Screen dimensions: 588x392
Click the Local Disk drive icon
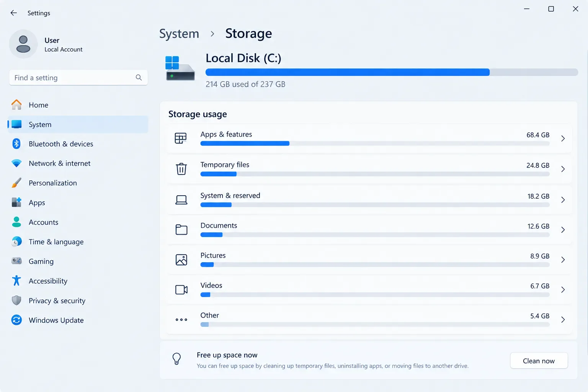point(180,68)
